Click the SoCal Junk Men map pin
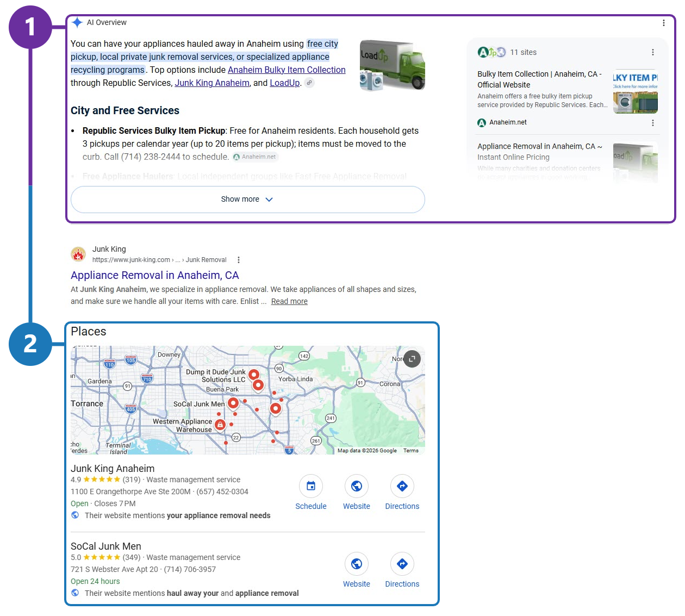Image resolution: width=685 pixels, height=616 pixels. (x=233, y=403)
